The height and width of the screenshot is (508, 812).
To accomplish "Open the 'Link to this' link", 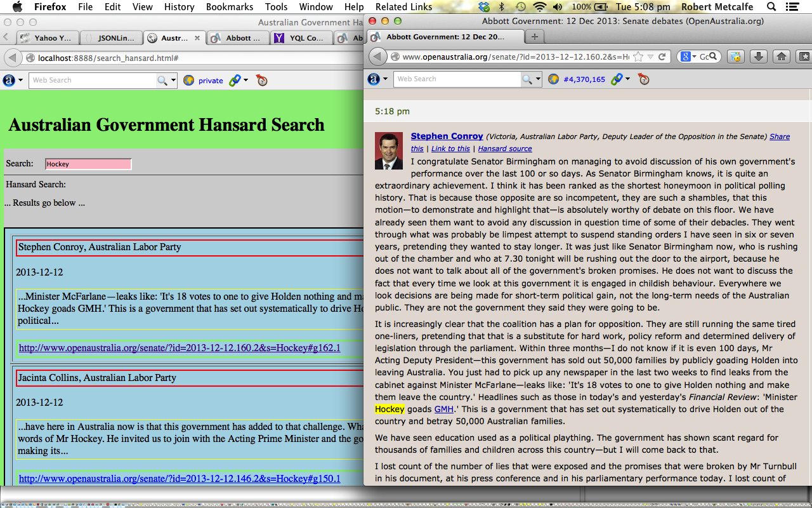I will [450, 149].
